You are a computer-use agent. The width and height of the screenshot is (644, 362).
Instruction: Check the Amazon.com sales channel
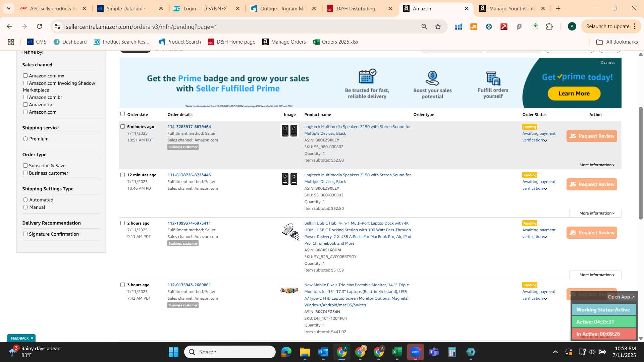coord(25,112)
